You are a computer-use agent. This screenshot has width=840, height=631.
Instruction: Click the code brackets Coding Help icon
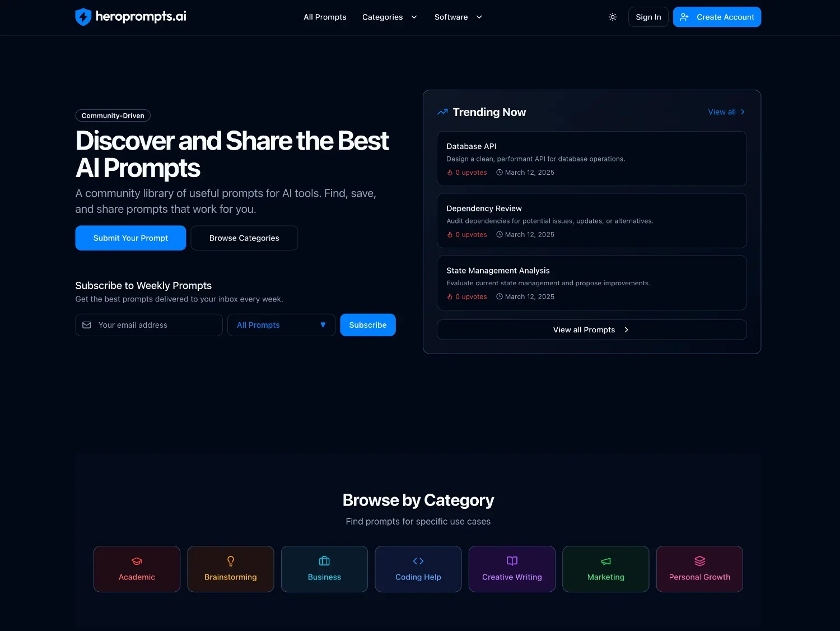coord(418,561)
